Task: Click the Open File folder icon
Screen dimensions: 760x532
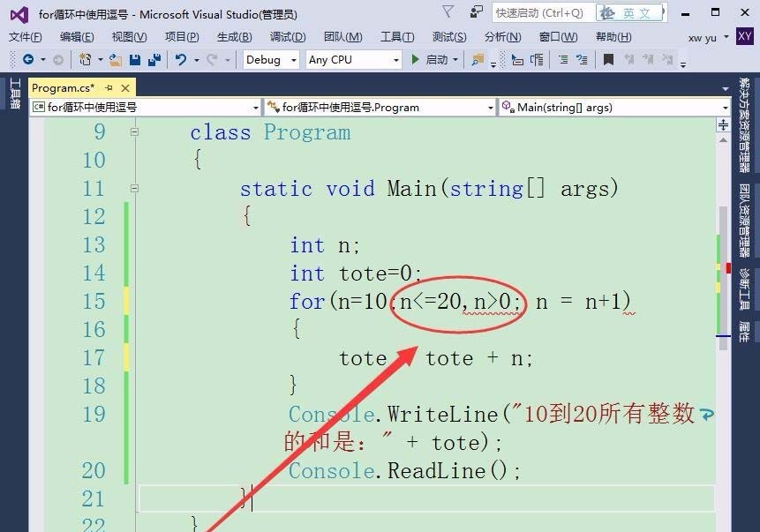Action: [116, 60]
